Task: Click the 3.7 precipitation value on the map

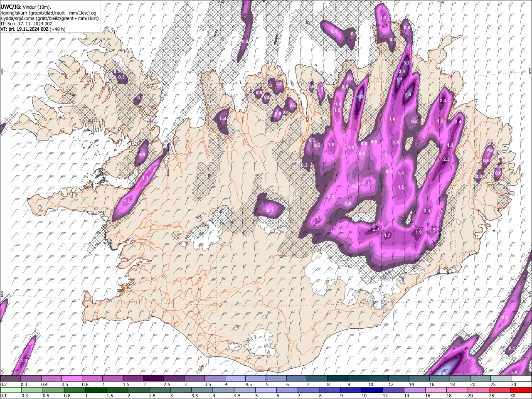Action: point(399,80)
